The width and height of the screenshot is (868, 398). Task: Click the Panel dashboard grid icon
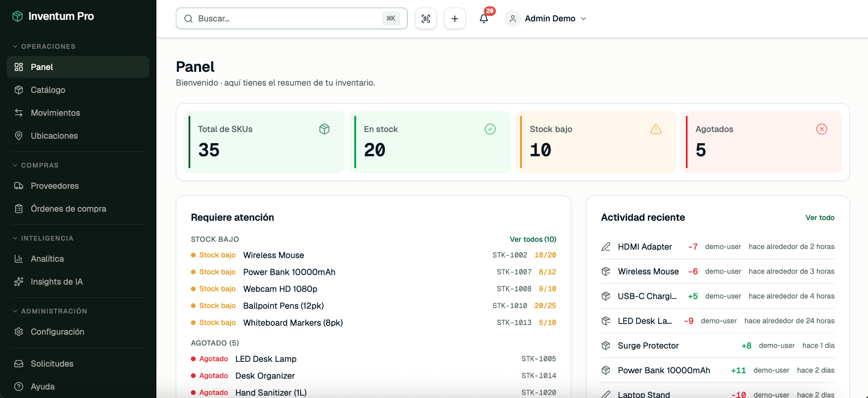(x=19, y=67)
